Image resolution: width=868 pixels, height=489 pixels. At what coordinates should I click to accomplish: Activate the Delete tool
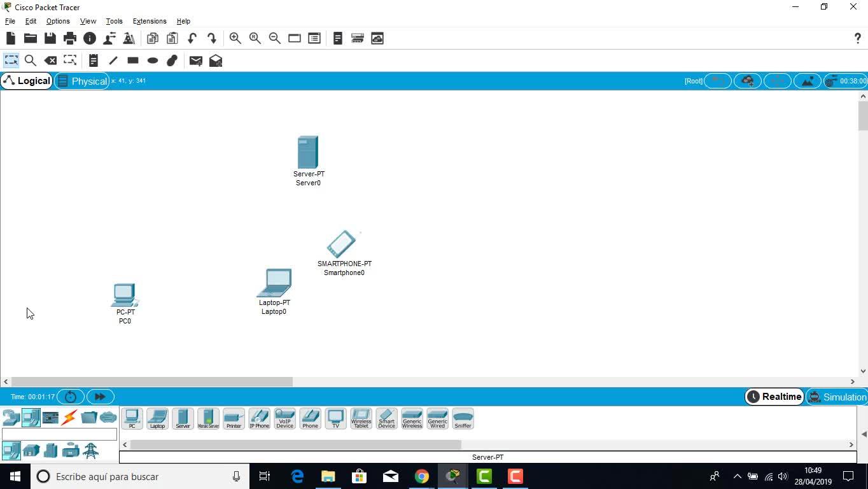coord(50,60)
